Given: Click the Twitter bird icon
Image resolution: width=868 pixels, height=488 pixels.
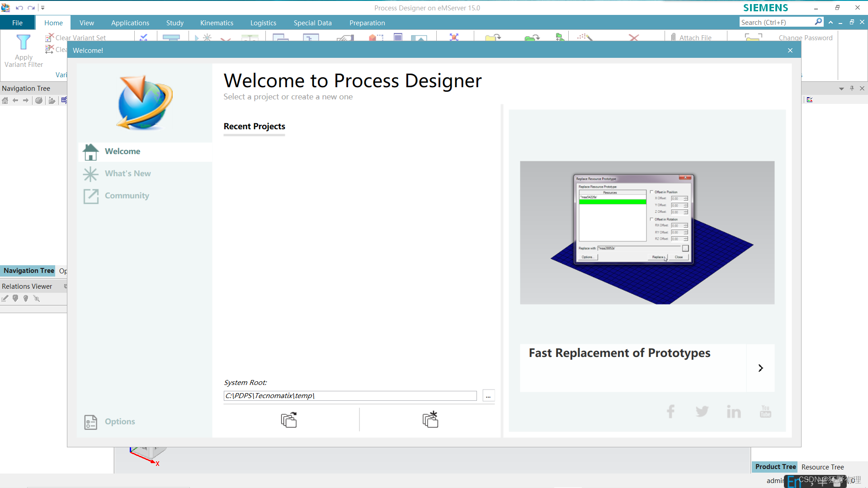Looking at the screenshot, I should click(x=702, y=411).
